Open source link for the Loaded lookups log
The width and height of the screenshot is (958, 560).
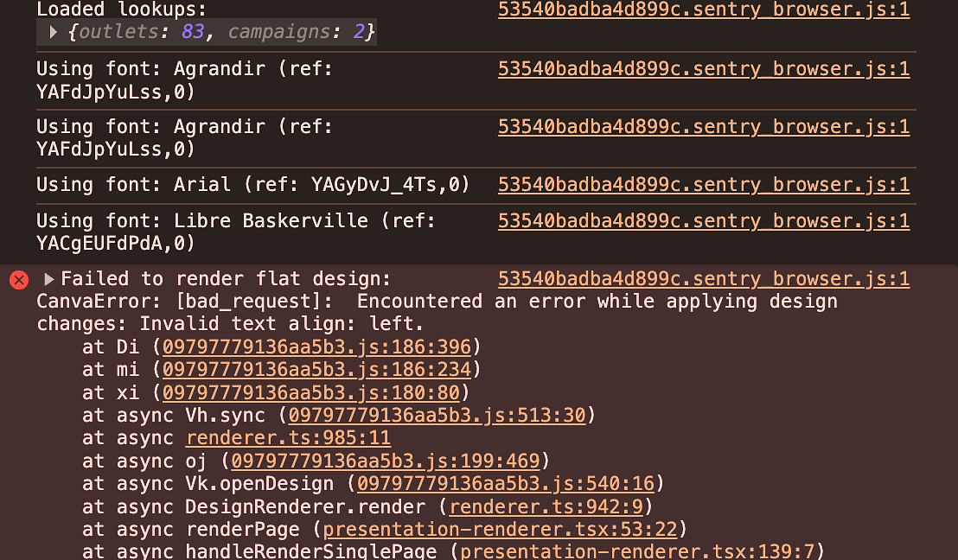point(704,11)
